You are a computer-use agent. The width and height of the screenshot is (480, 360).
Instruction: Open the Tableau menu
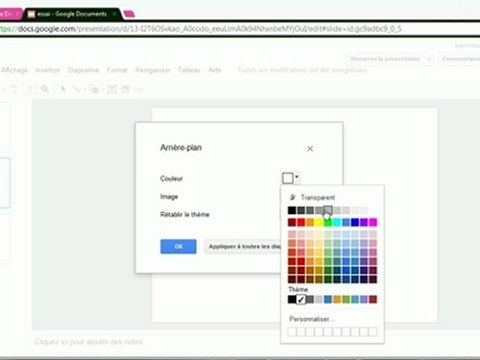click(x=189, y=70)
